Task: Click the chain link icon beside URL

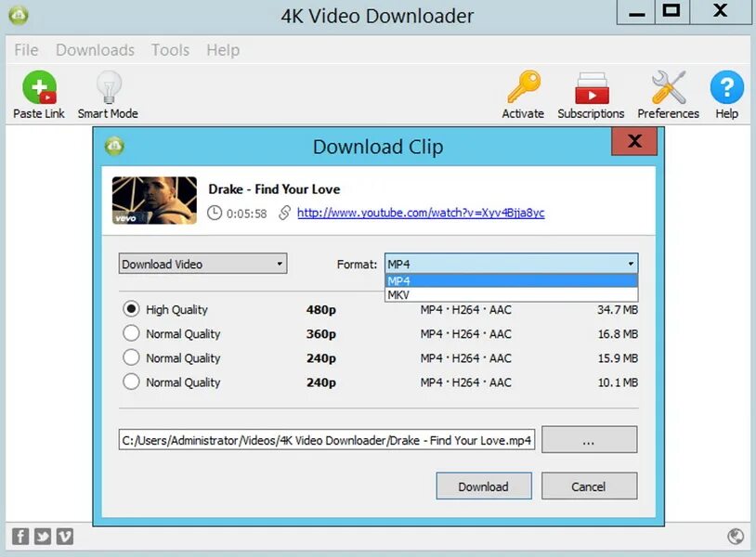Action: click(x=284, y=213)
